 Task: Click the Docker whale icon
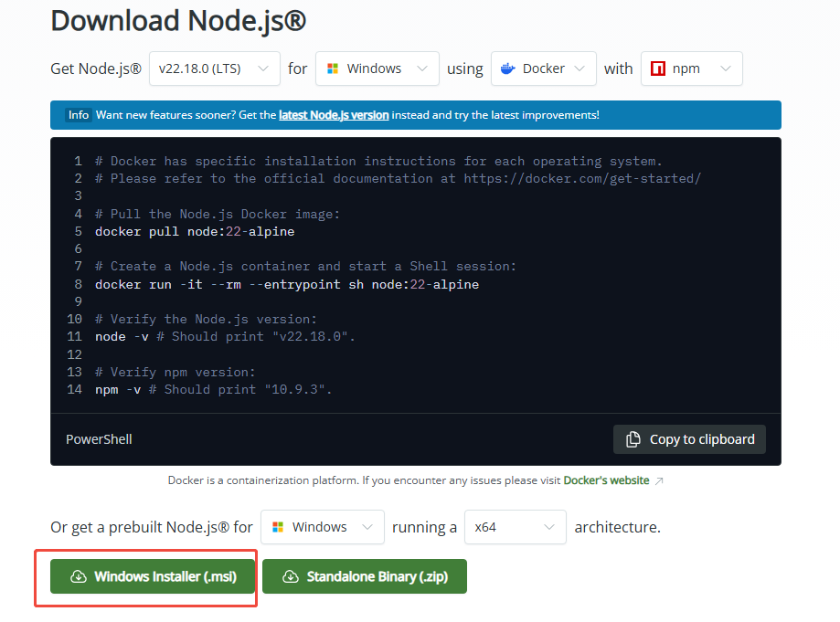508,69
